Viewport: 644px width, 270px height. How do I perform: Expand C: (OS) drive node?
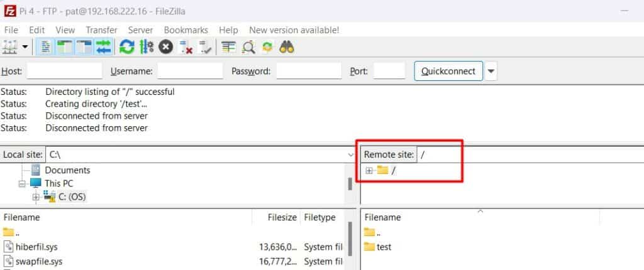(x=36, y=198)
